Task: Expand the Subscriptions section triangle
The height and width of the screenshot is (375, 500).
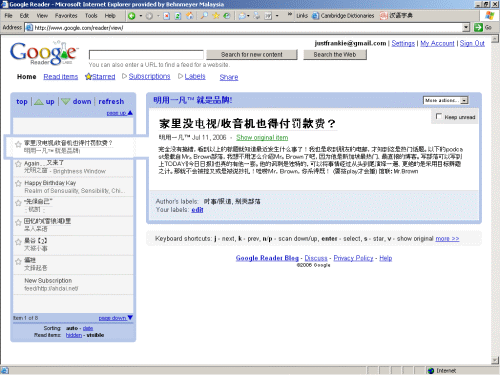Action: click(x=124, y=76)
